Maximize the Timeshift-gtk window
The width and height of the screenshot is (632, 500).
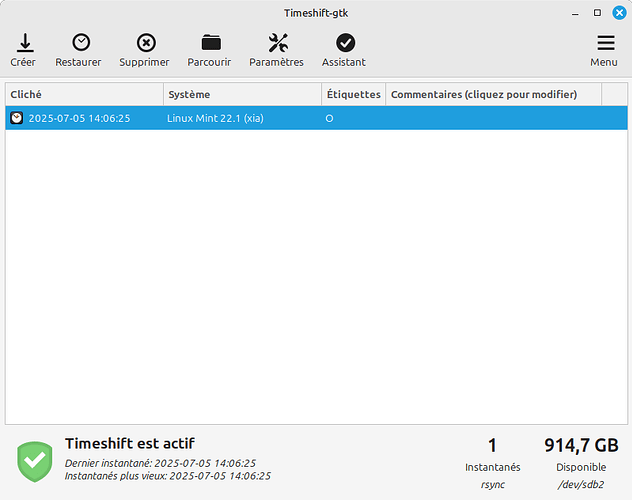click(x=597, y=13)
